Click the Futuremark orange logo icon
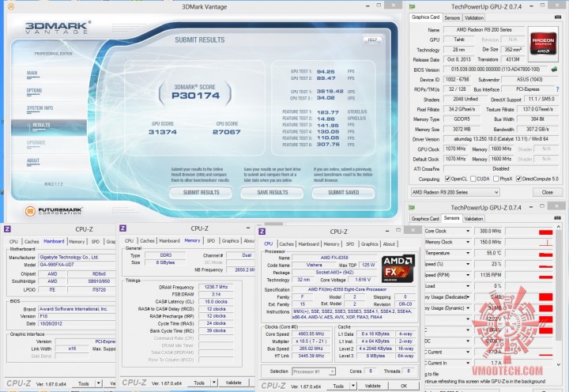This screenshot has height=392, width=569. click(30, 210)
